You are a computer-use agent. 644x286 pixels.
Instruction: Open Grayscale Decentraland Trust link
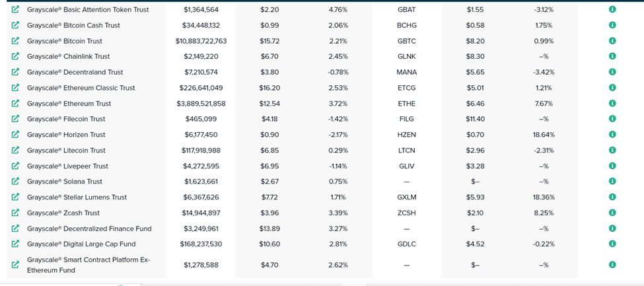[75, 72]
